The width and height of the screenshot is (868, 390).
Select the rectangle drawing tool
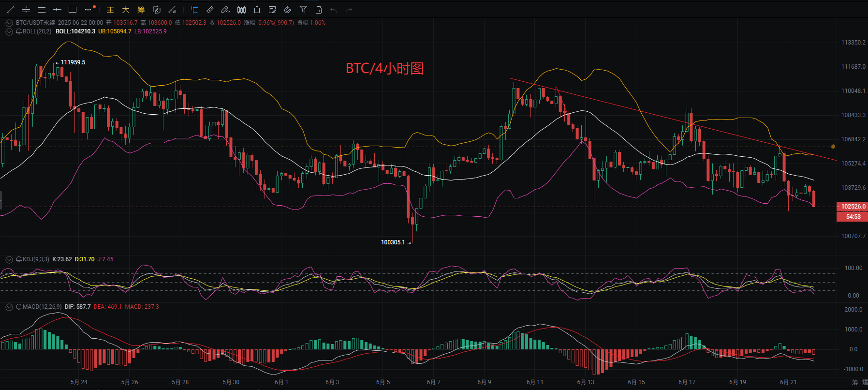[x=73, y=10]
